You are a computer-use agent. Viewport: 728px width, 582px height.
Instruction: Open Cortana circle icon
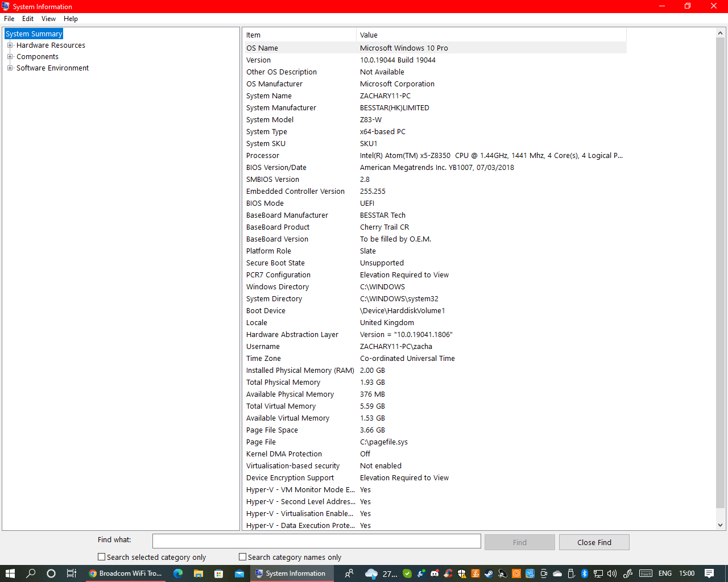(51, 573)
